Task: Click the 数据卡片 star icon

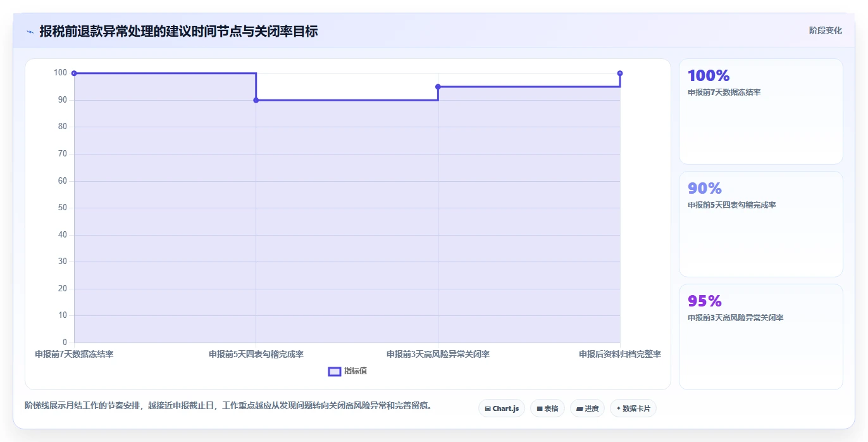Action: [618, 408]
